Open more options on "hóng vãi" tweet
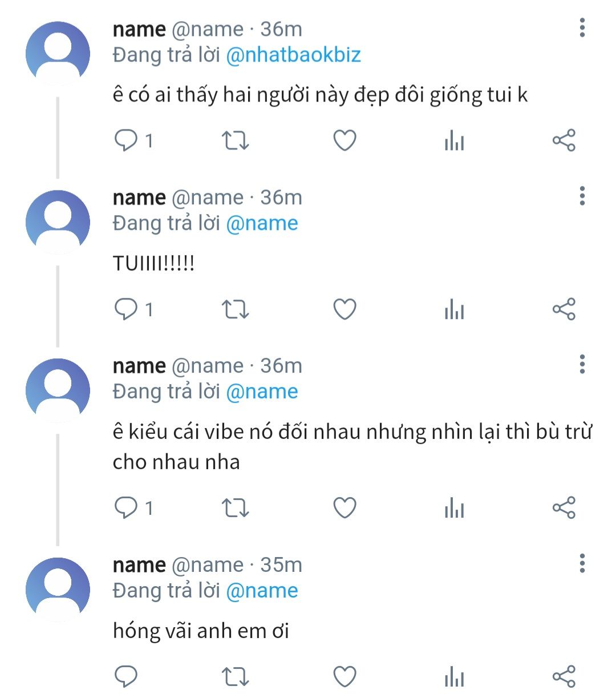The image size is (616, 698). (x=582, y=563)
